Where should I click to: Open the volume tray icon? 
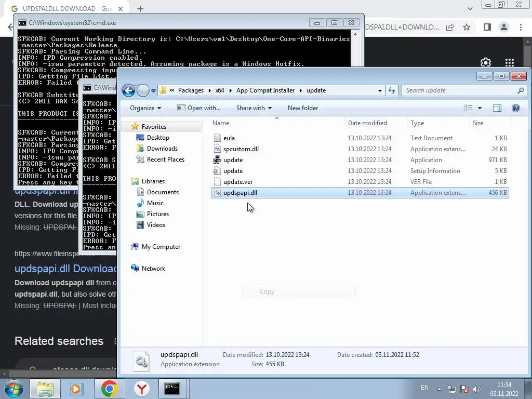pyautogui.click(x=477, y=389)
